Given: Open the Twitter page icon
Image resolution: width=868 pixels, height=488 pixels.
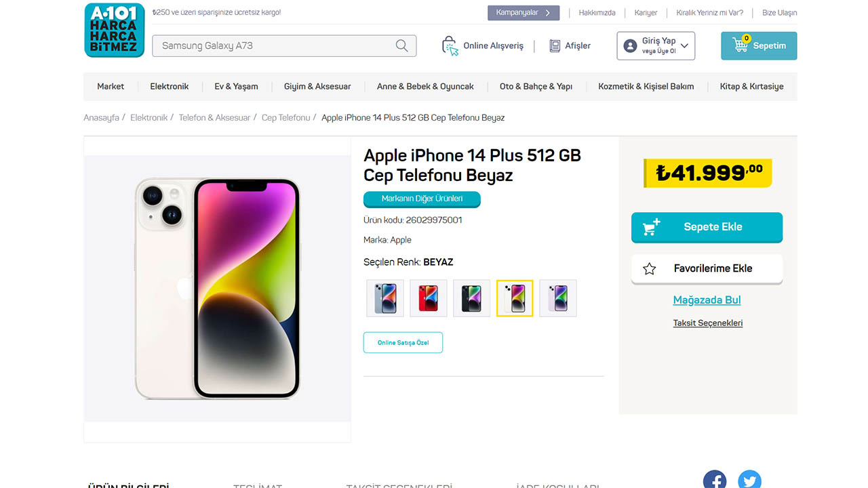Looking at the screenshot, I should [749, 479].
